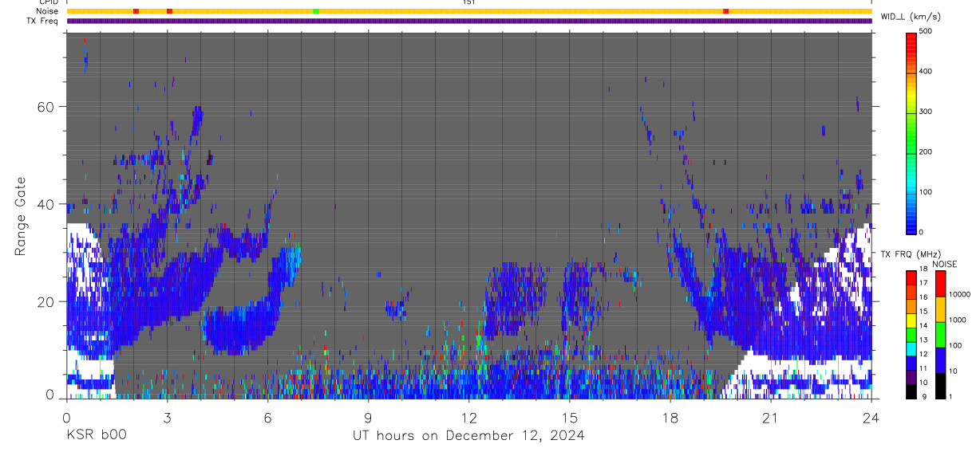
Task: Click the x-axis hour tick "12"
Action: point(468,418)
